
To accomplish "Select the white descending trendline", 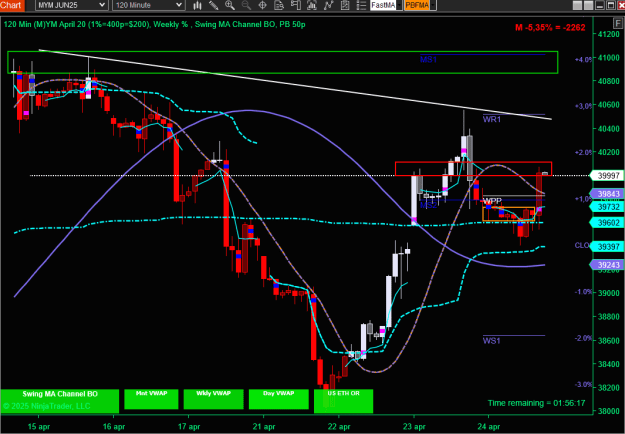I will point(295,84).
